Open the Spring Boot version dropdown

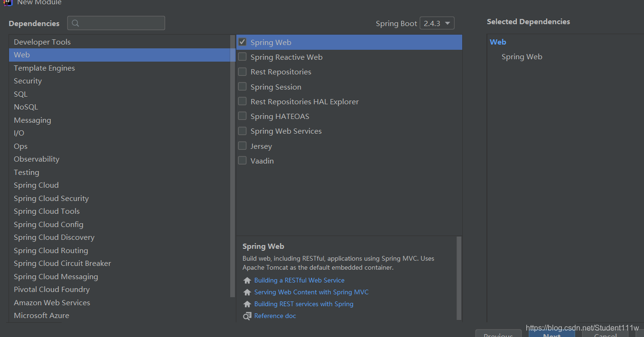437,23
